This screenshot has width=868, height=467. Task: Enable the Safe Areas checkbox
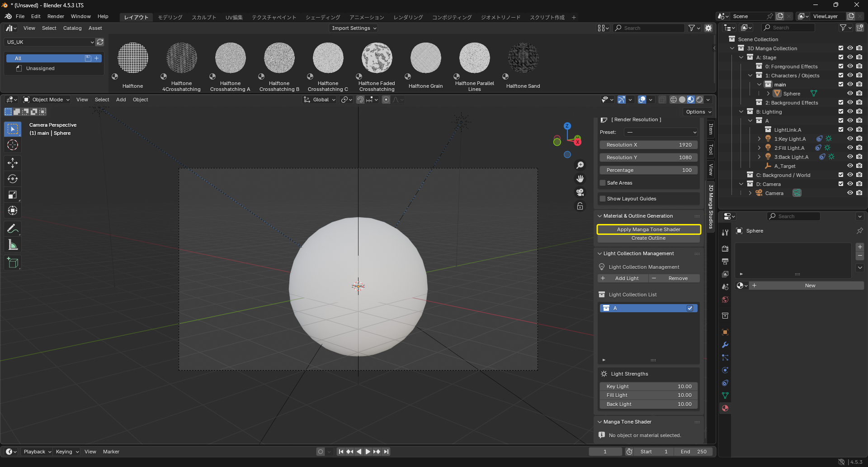point(603,183)
